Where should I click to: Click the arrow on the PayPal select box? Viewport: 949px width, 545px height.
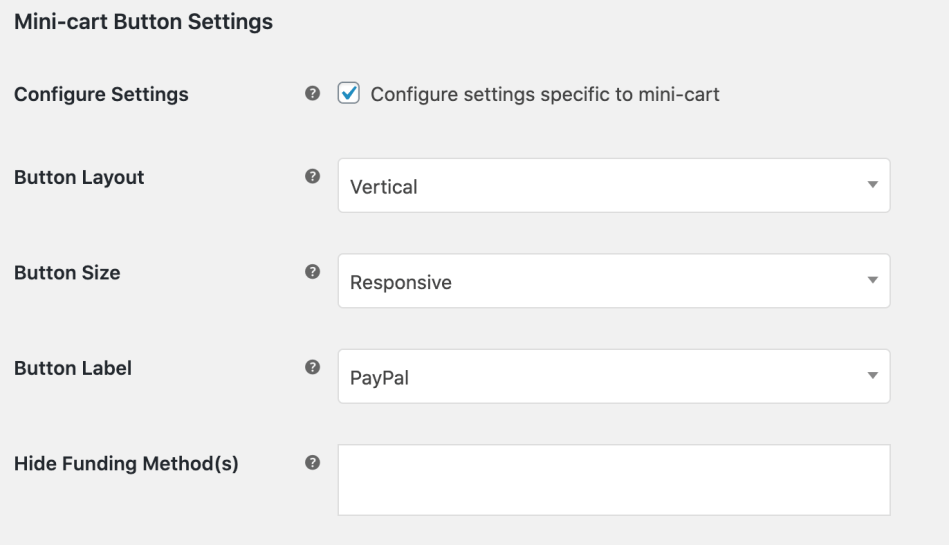pos(871,376)
